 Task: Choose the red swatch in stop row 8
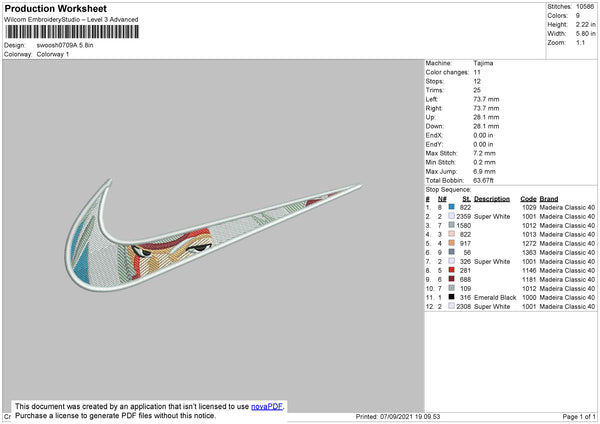452,270
